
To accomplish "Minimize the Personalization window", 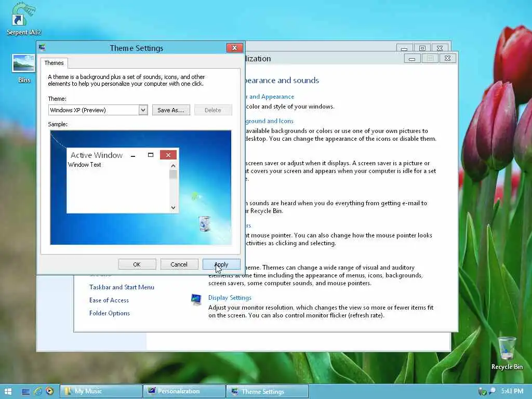I will pos(412,59).
